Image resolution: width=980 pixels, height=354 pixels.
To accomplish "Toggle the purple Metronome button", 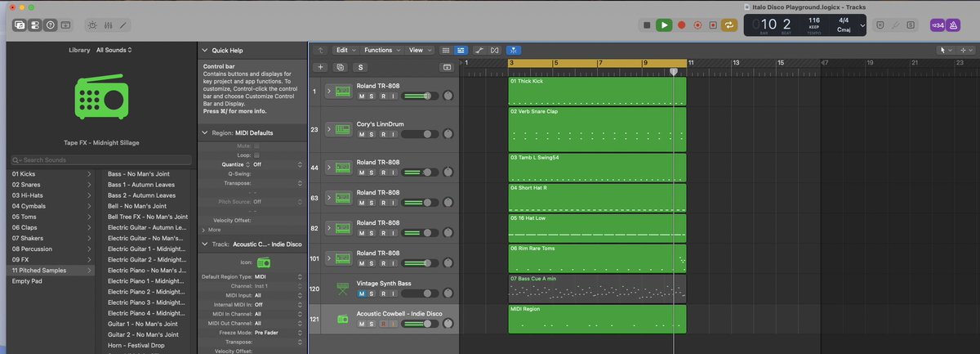I will (954, 25).
